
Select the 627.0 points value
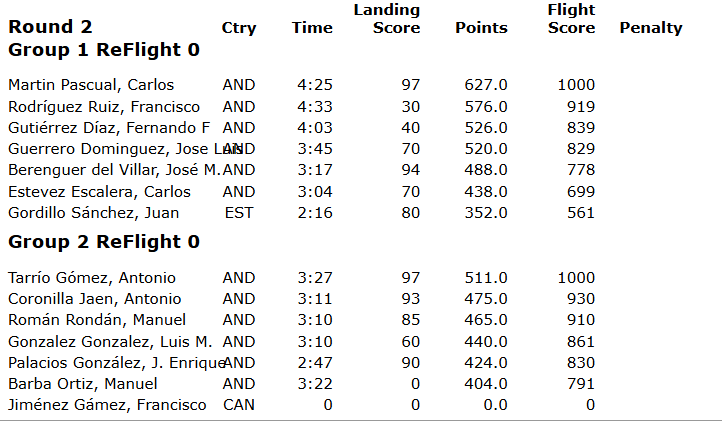click(x=486, y=85)
